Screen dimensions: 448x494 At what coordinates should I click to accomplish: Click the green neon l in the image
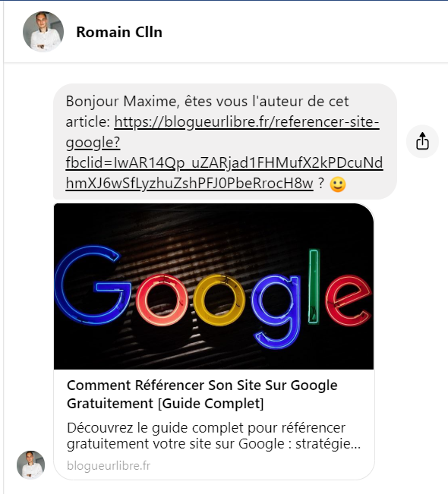pyautogui.click(x=314, y=286)
